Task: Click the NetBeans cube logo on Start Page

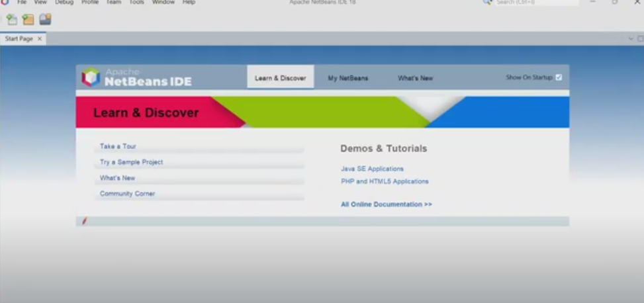Action: pyautogui.click(x=91, y=77)
